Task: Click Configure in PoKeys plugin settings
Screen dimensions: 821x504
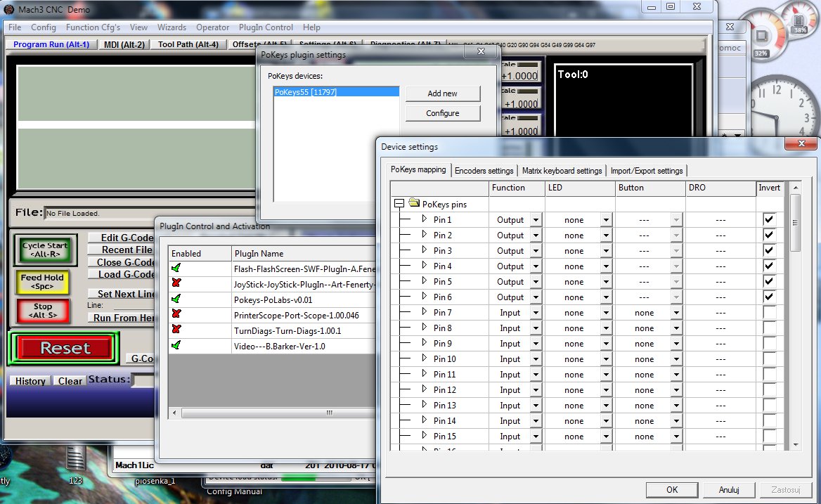Action: point(442,113)
